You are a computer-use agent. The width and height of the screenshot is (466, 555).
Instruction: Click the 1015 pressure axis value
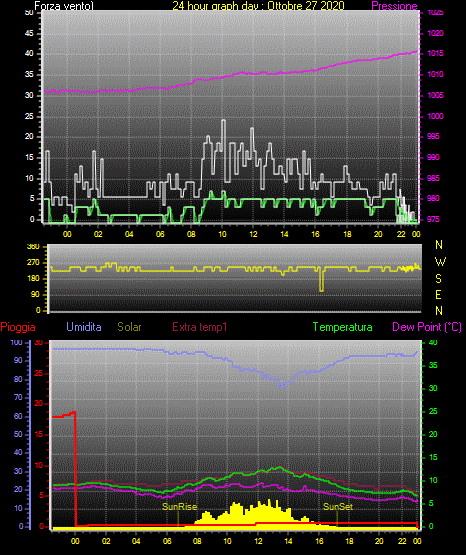(435, 53)
